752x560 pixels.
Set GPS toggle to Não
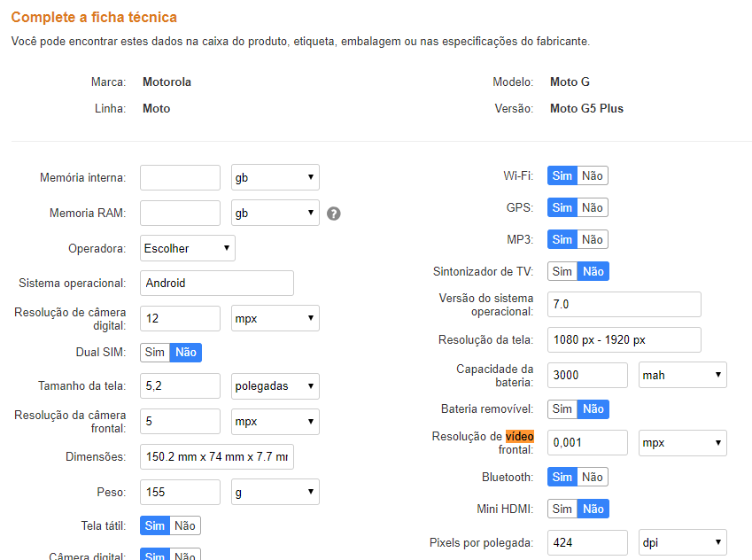tap(593, 207)
